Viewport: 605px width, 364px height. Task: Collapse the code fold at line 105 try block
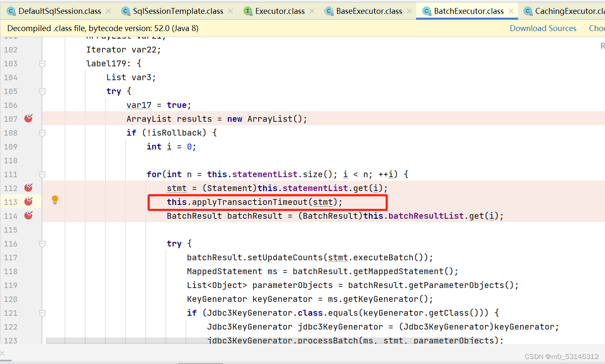(42, 91)
